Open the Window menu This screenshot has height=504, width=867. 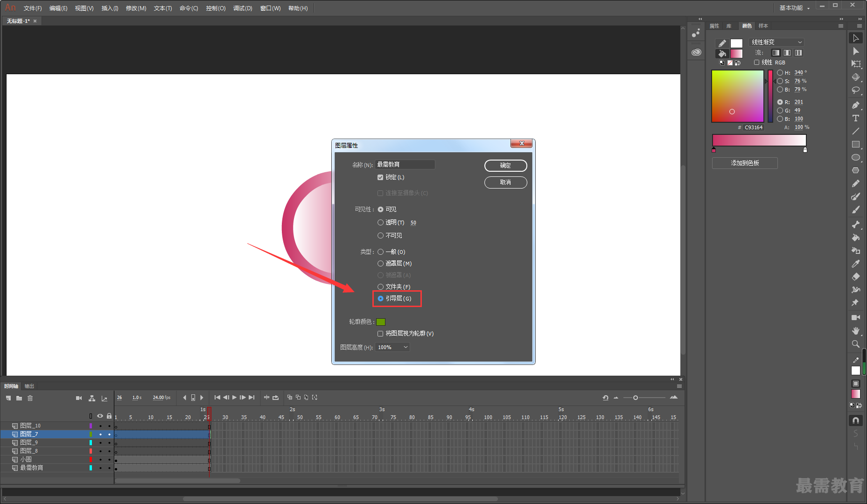point(270,8)
